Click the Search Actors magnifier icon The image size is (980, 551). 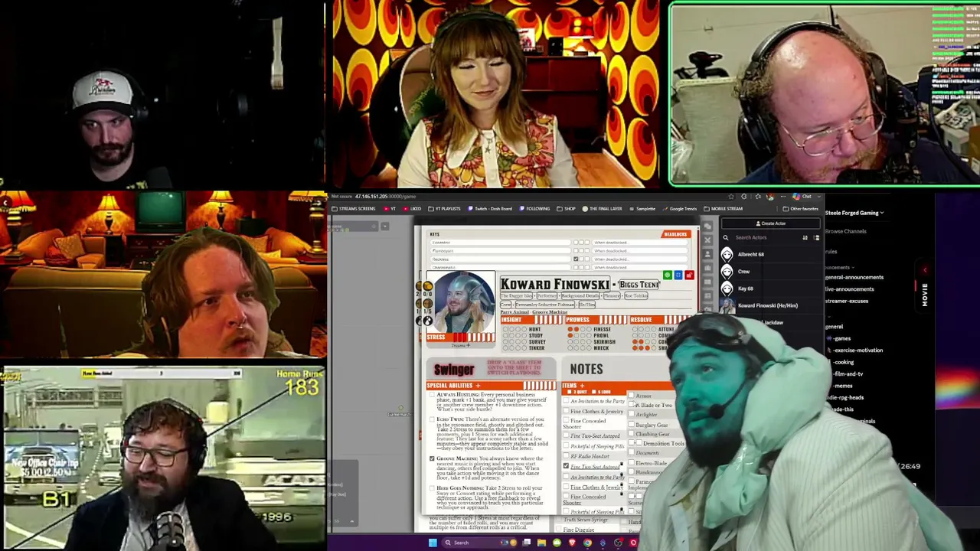[x=726, y=238]
